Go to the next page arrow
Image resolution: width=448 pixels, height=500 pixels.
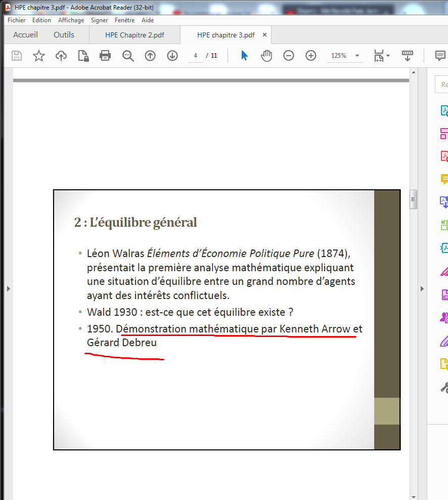172,56
